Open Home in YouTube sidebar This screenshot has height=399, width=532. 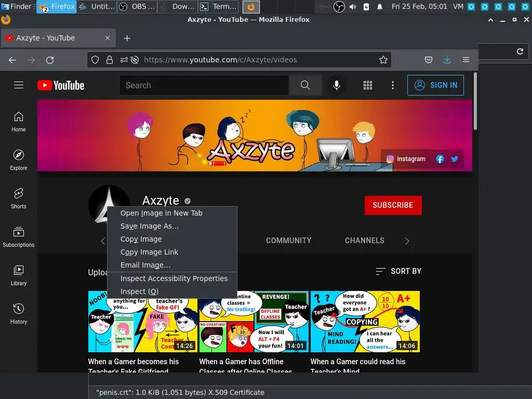[x=19, y=122]
